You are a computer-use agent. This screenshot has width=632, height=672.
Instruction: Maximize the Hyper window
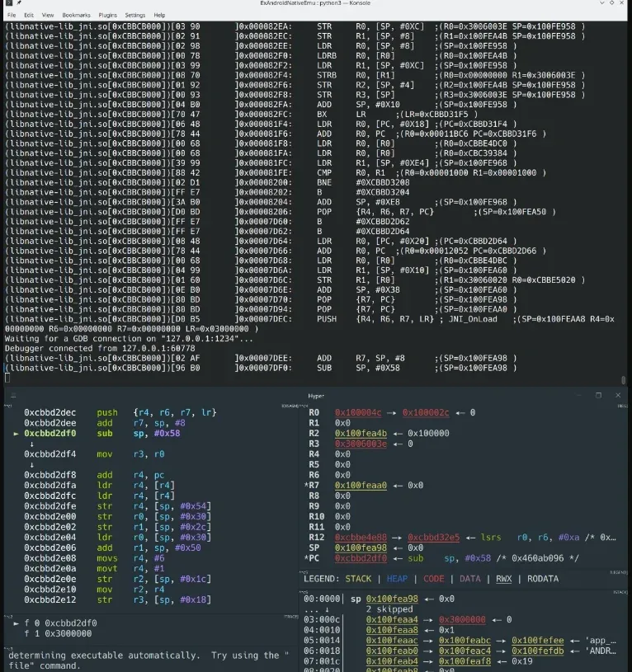pos(598,395)
